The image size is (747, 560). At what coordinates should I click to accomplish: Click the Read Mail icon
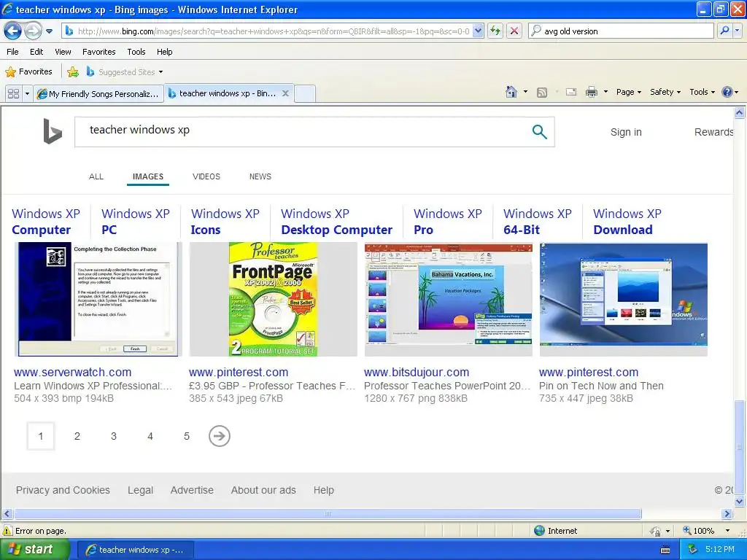pos(570,92)
